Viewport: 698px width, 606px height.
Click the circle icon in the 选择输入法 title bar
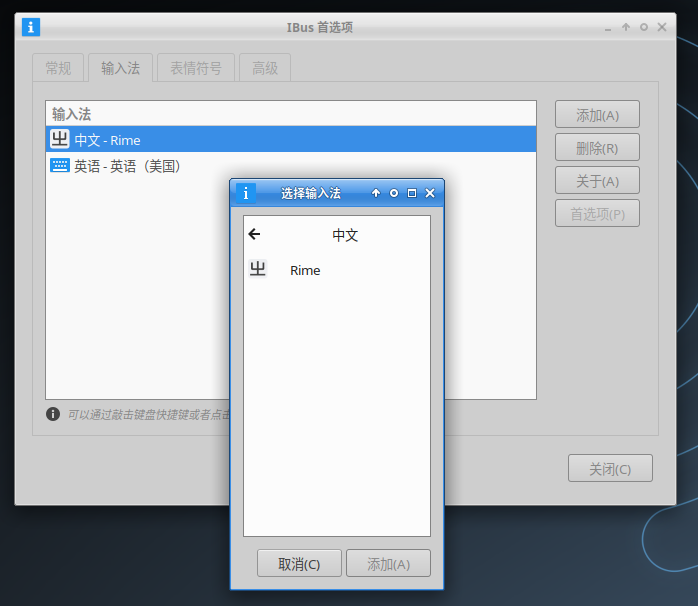click(x=394, y=193)
